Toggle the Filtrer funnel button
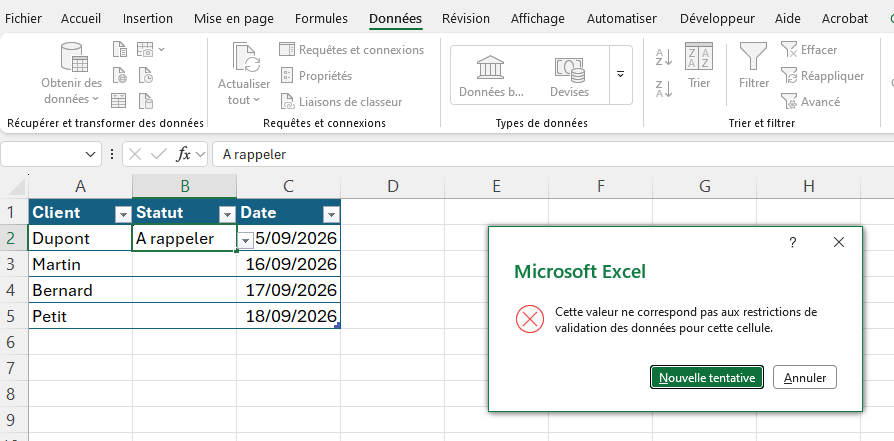This screenshot has height=441, width=894. 754,66
